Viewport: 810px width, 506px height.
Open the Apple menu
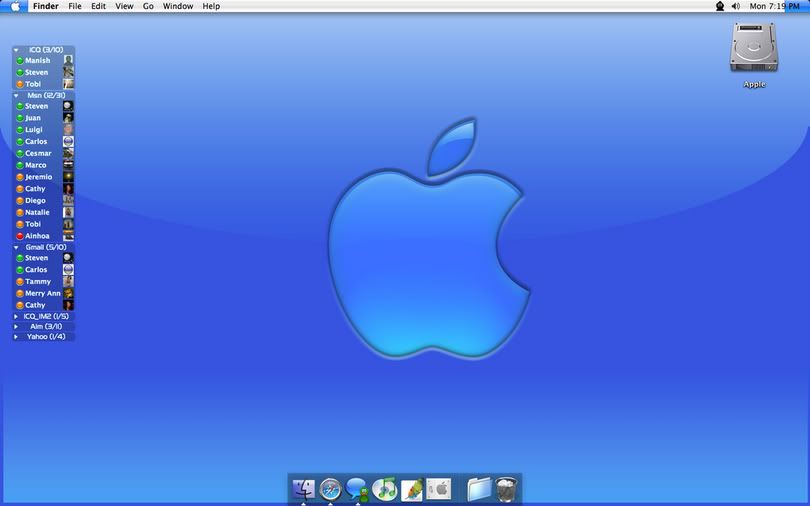tap(15, 6)
